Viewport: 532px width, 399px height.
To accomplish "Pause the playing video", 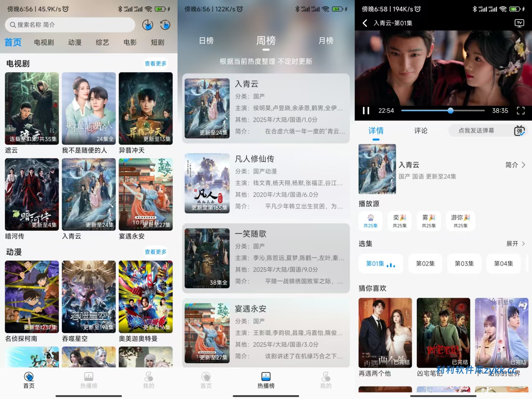I will 366,110.
